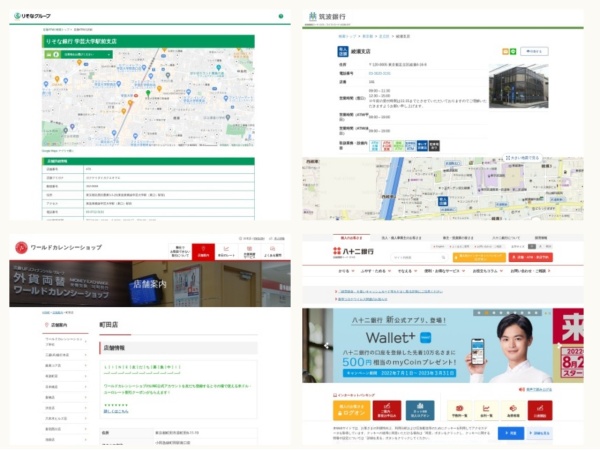The height and width of the screenshot is (450, 600).
Task: Click the light-blue cookie details button
Action: (x=540, y=433)
